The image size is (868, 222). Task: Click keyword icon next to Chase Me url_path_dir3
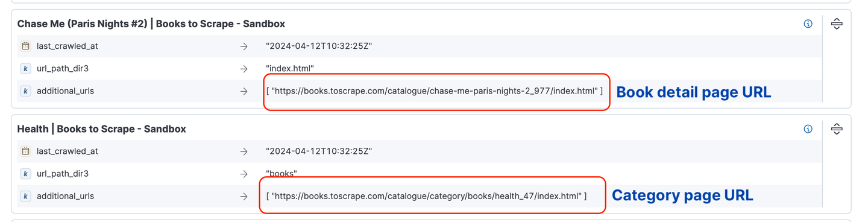point(25,69)
